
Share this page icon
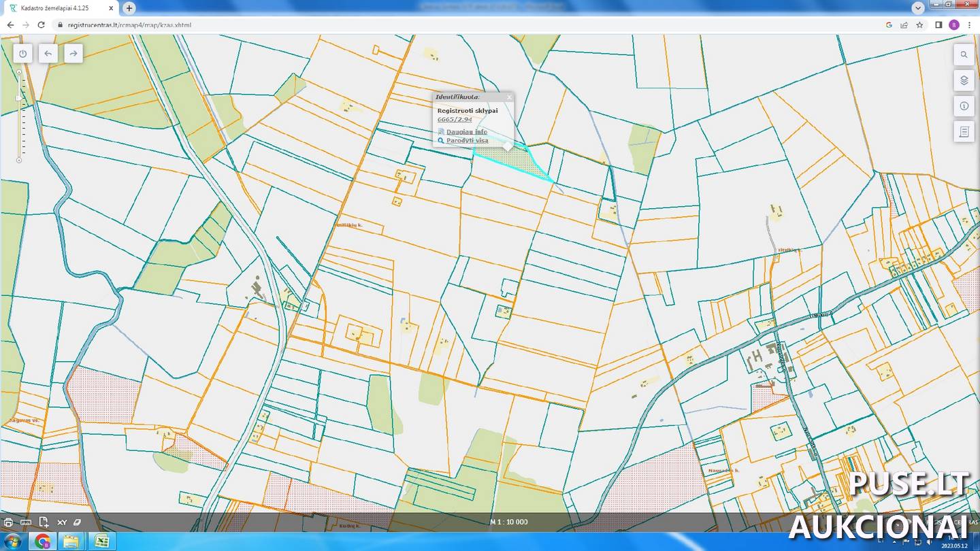pyautogui.click(x=904, y=24)
